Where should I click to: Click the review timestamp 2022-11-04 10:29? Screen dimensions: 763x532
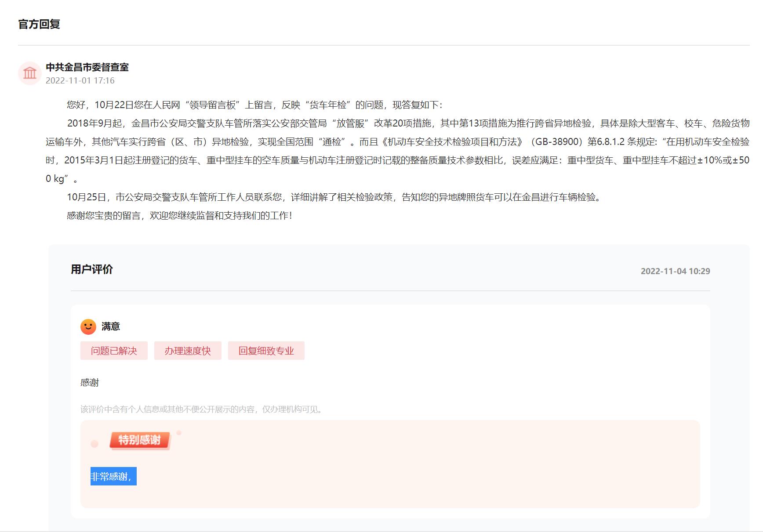pos(675,271)
